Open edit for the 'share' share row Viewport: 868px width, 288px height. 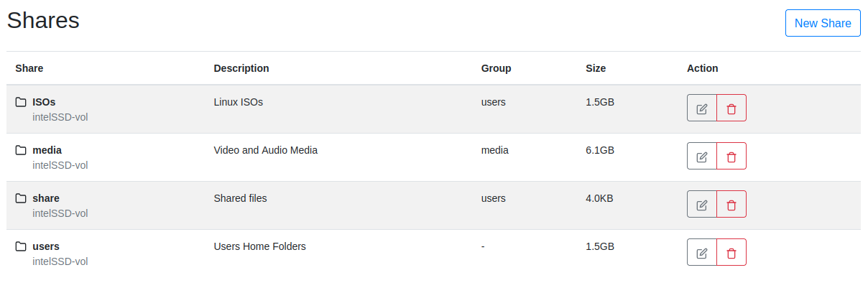coord(702,205)
